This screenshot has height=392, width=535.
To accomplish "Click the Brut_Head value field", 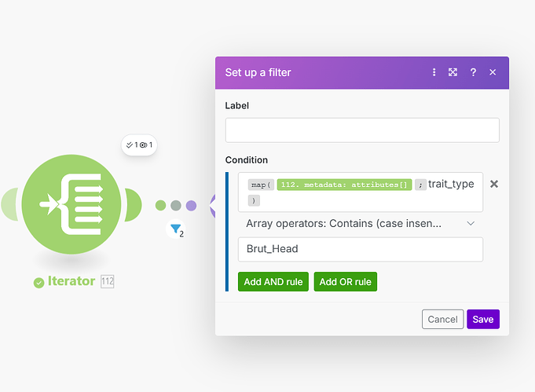I will click(x=360, y=249).
